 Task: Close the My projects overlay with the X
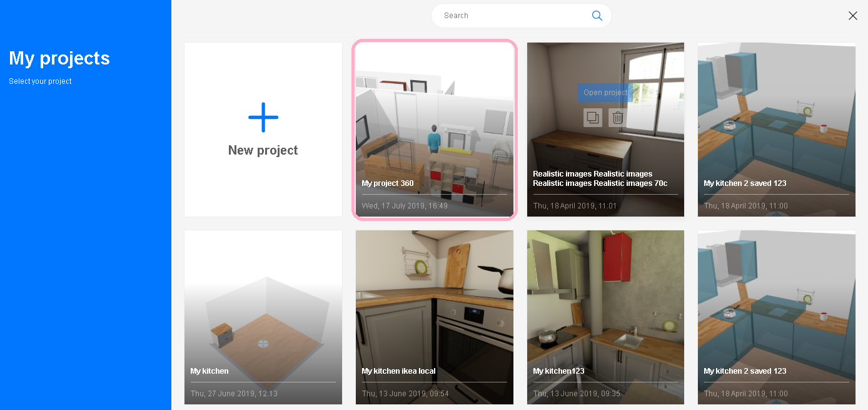click(x=853, y=16)
